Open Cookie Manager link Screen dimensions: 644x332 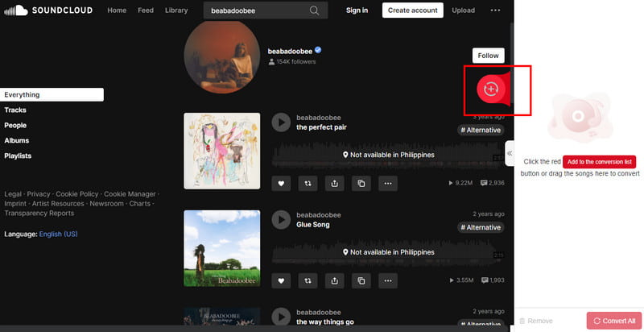(130, 194)
